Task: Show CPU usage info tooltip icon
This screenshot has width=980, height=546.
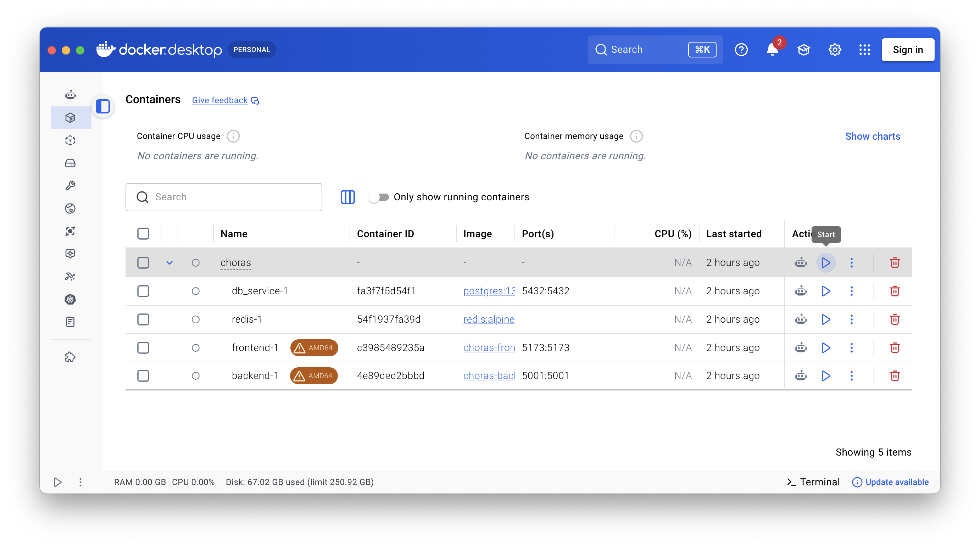Action: (233, 136)
